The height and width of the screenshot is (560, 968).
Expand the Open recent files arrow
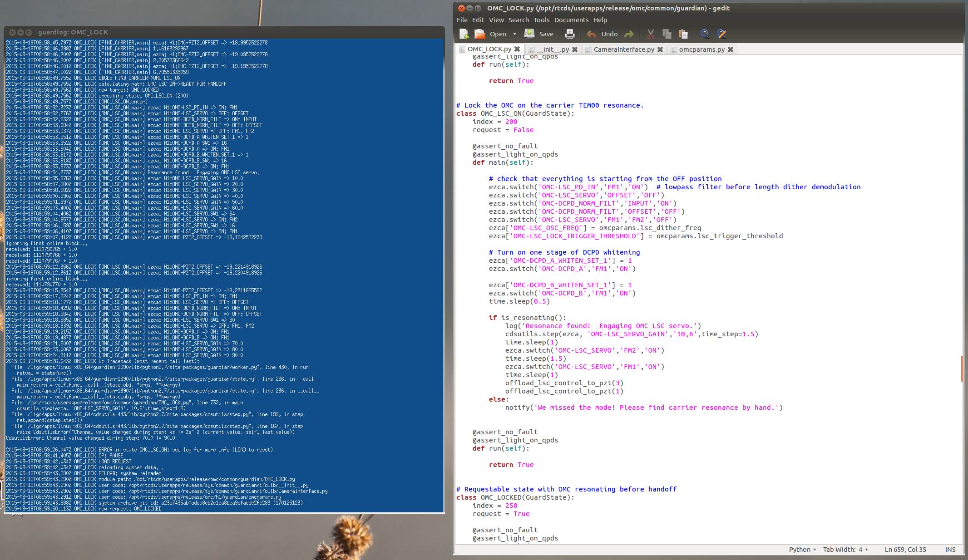(514, 34)
